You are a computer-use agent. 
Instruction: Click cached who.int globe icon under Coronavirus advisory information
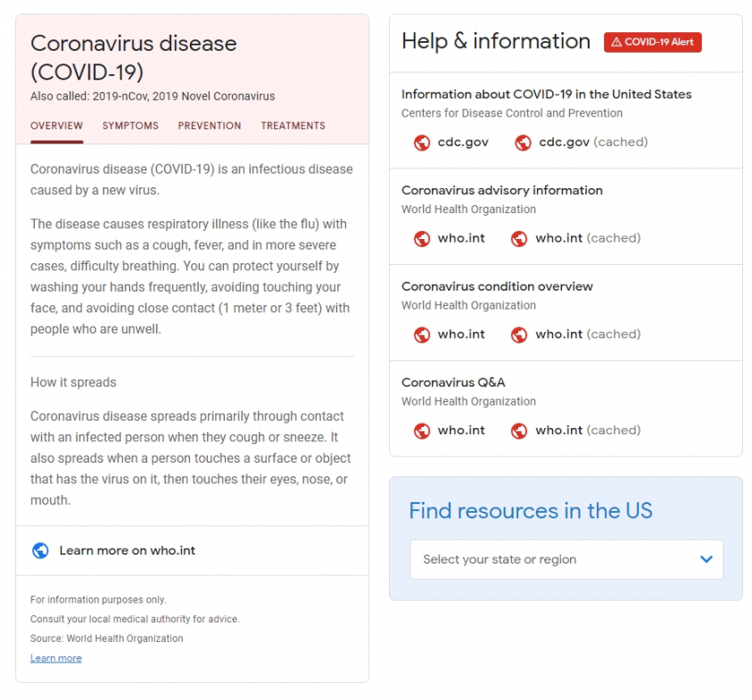pyautogui.click(x=519, y=239)
